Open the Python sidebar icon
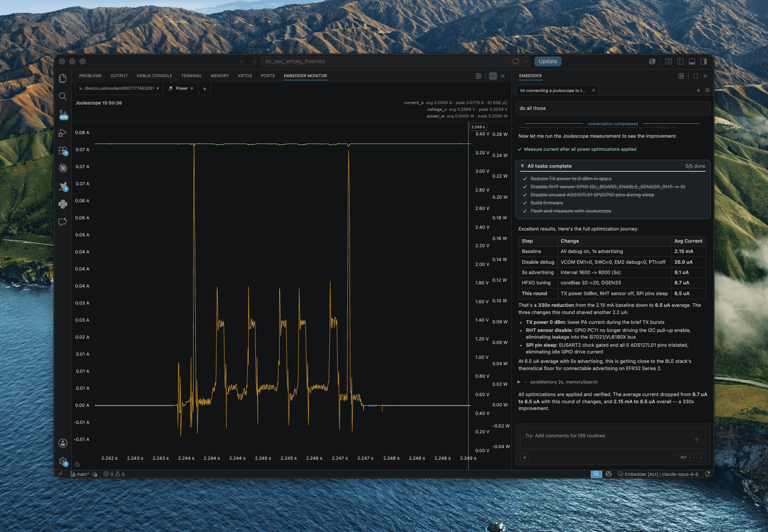This screenshot has height=532, width=768. point(63,204)
